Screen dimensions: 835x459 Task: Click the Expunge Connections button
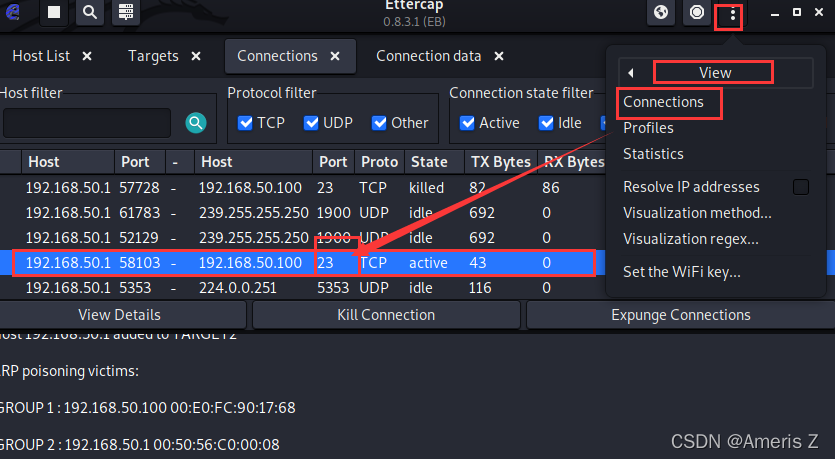pyautogui.click(x=681, y=315)
